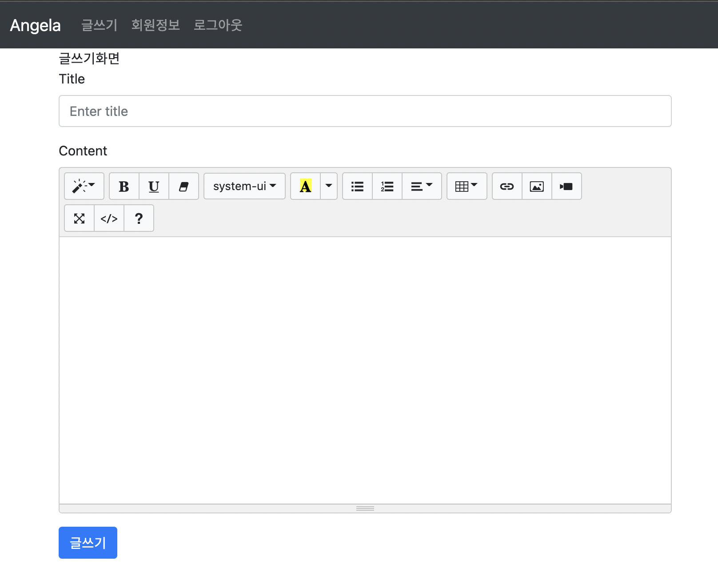Toggle bold formatting in the editor

pos(124,186)
